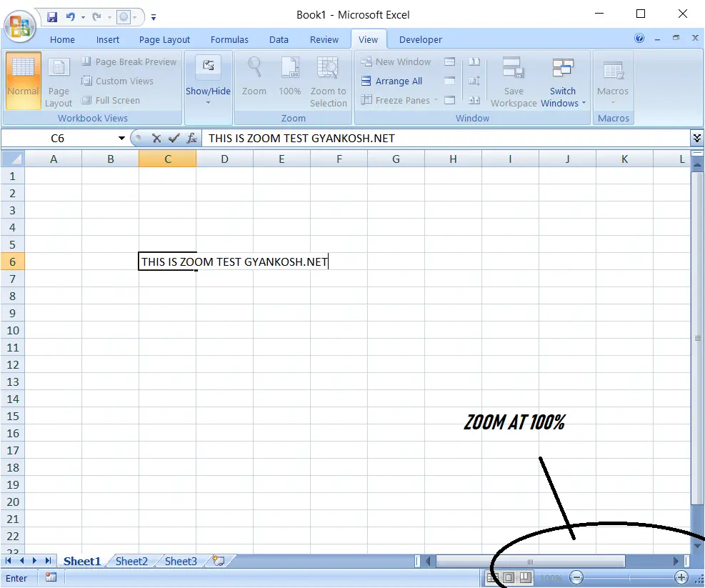Select row 10 header
This screenshot has height=588, width=705.
click(x=13, y=331)
